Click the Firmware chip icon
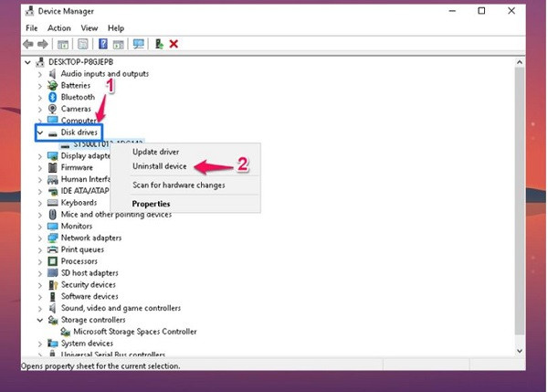 [x=52, y=167]
